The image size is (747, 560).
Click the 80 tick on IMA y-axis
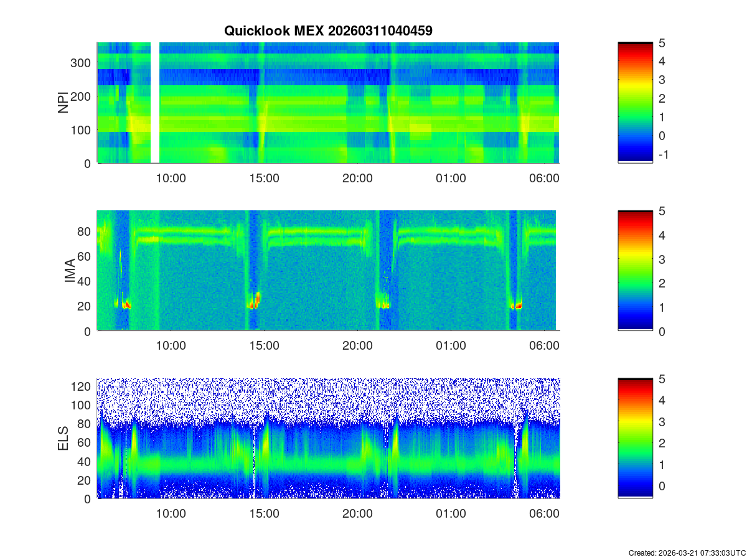coord(85,231)
